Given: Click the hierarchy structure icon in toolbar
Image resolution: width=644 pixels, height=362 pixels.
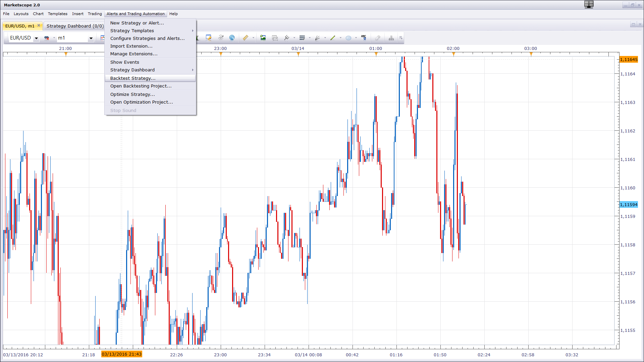Looking at the screenshot, I should coord(391,38).
